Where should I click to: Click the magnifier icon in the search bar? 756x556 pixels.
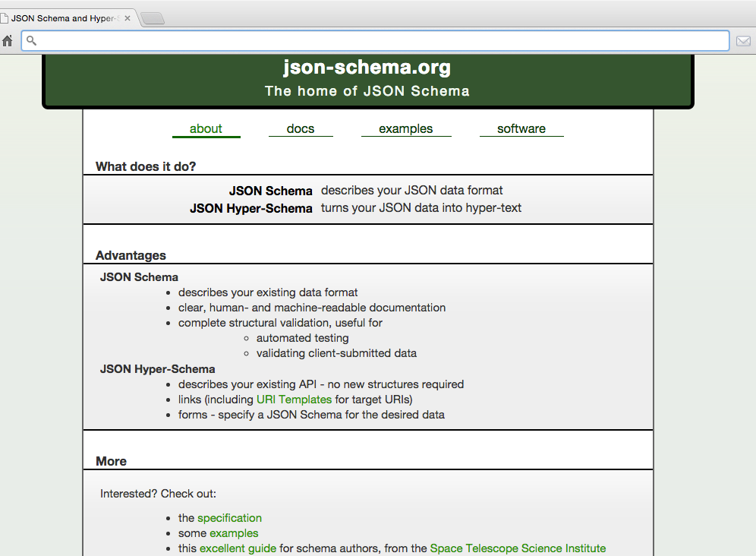(31, 40)
